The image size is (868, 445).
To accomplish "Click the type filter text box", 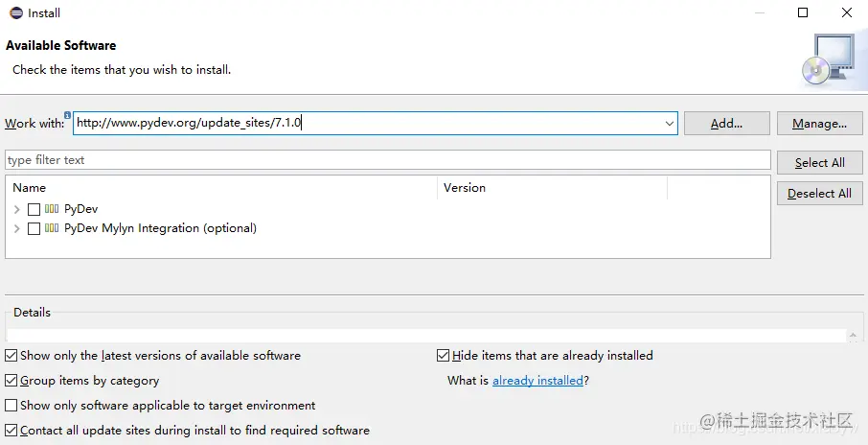I will click(387, 160).
